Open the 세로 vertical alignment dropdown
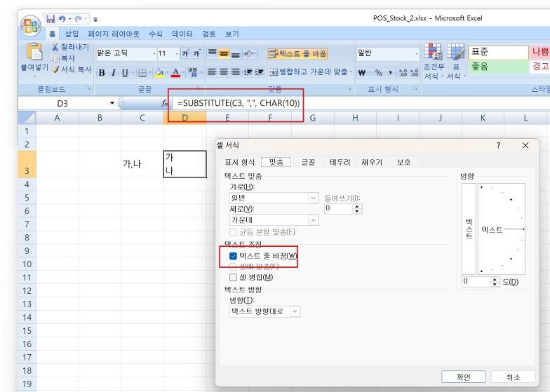The image size is (550, 392). (313, 219)
